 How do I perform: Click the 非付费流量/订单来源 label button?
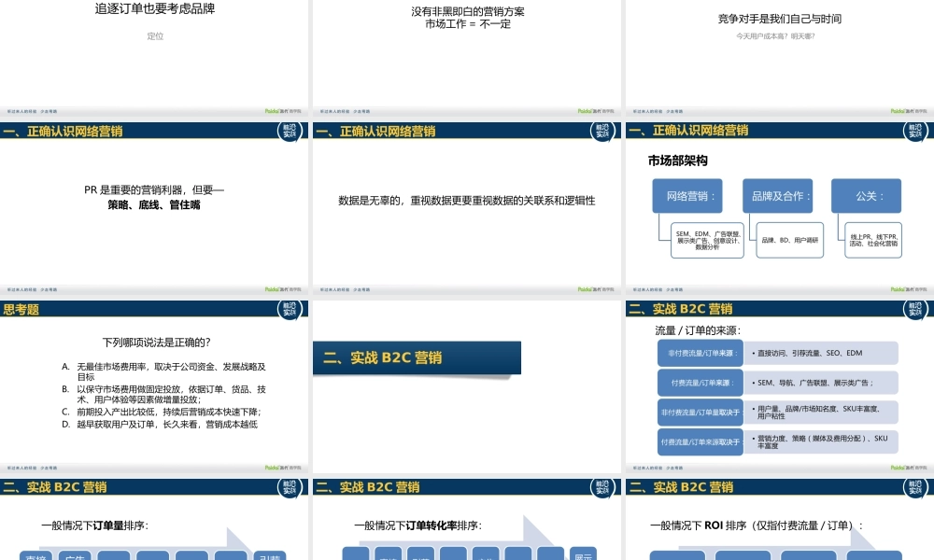tap(700, 352)
